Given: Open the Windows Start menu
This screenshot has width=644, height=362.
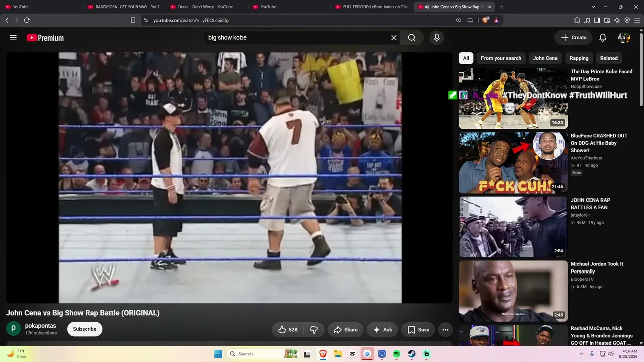Looking at the screenshot, I should 218,354.
